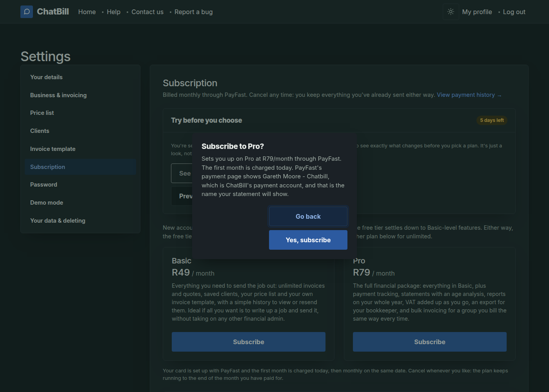
Task: Open Business & invoicing settings
Action: 80,95
